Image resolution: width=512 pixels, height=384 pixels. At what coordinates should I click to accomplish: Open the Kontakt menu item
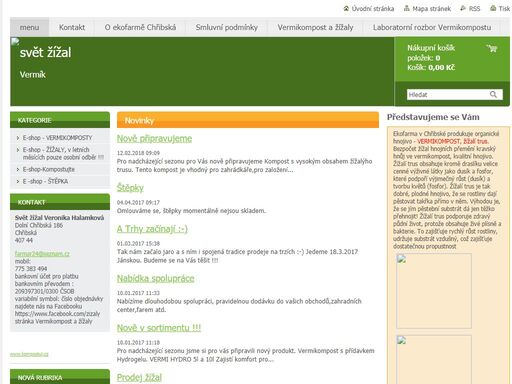pos(72,27)
